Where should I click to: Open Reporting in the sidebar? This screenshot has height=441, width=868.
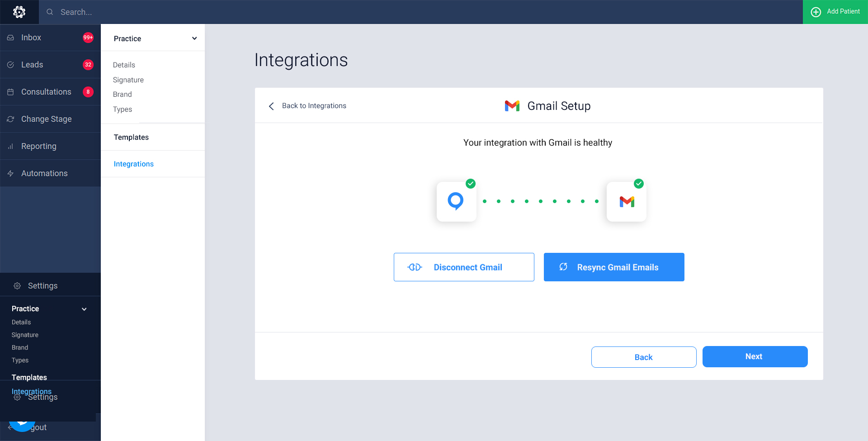[50, 146]
